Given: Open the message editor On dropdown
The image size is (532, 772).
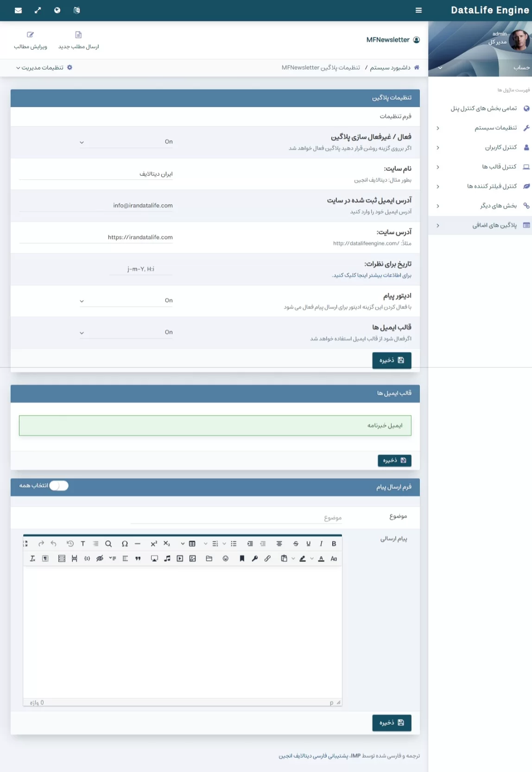Looking at the screenshot, I should click(126, 301).
